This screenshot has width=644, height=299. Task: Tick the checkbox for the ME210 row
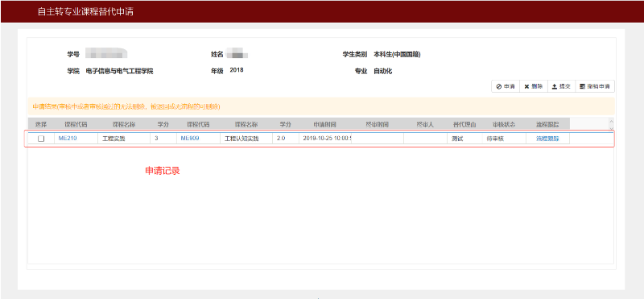pyautogui.click(x=41, y=139)
